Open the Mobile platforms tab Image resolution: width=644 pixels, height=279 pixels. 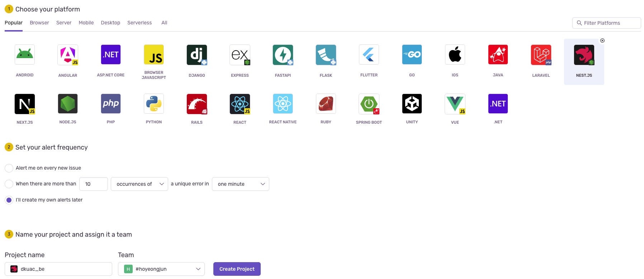point(86,23)
